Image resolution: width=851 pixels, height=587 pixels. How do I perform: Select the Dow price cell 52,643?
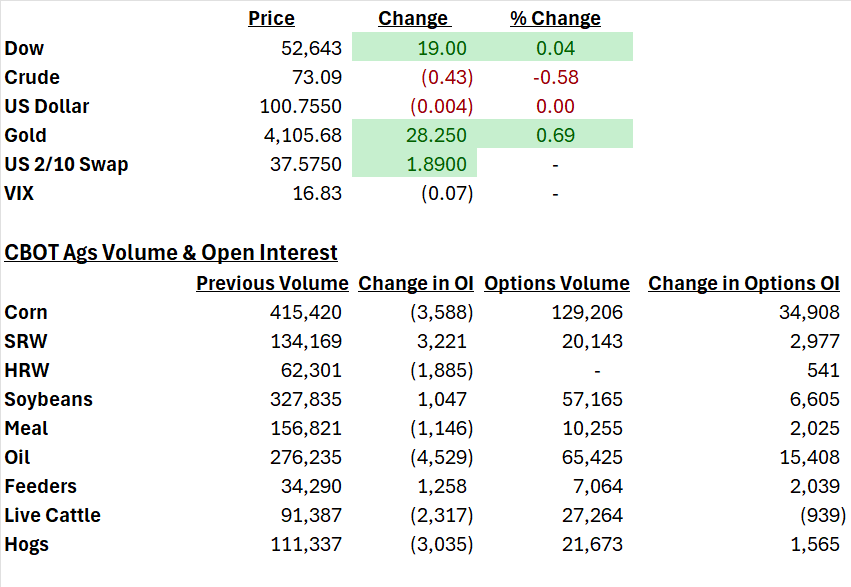point(312,48)
